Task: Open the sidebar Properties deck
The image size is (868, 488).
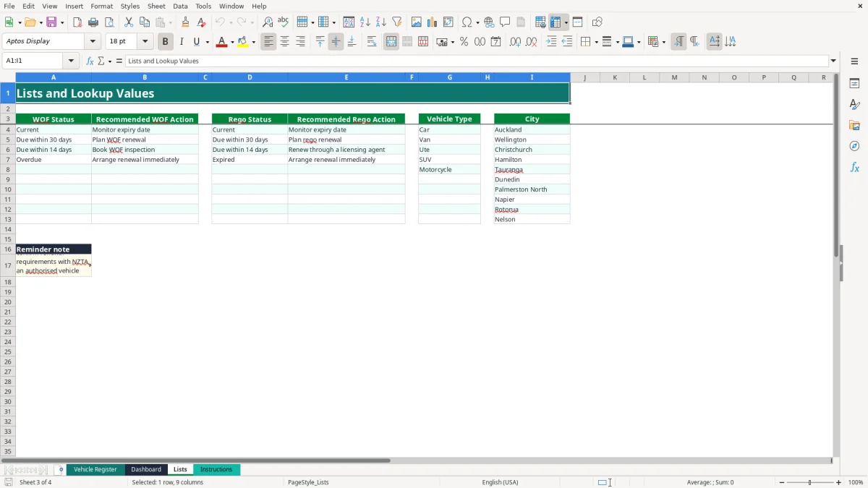Action: (x=854, y=83)
